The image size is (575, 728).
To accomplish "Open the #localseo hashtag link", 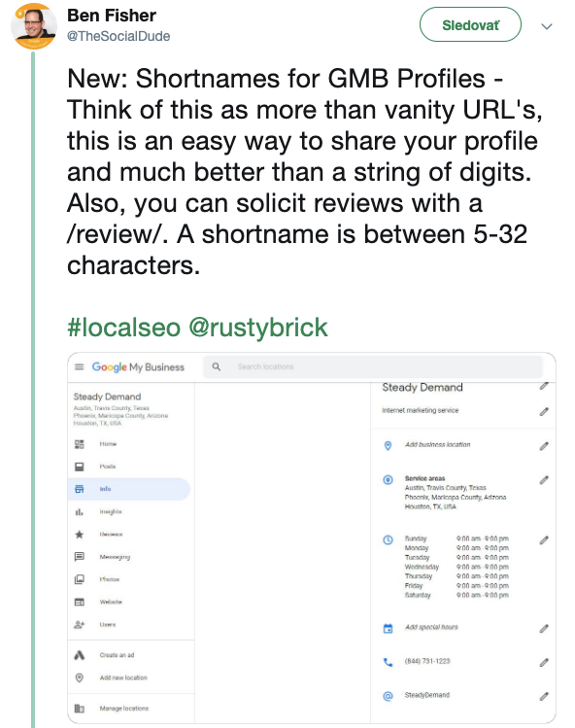I will point(123,328).
